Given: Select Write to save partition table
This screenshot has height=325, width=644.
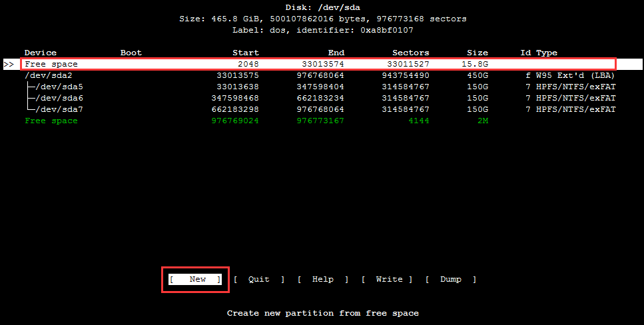Looking at the screenshot, I should click(x=387, y=280).
